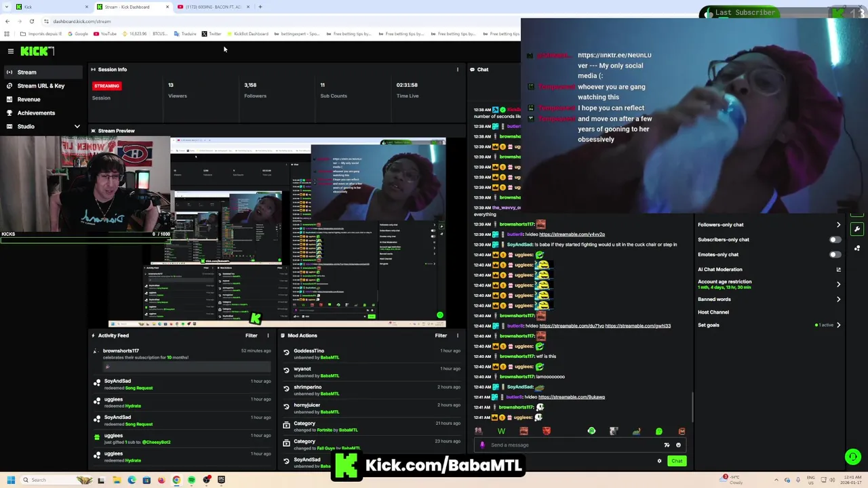Click channel points icon below wrench
This screenshot has height=488, width=868.
tap(857, 248)
